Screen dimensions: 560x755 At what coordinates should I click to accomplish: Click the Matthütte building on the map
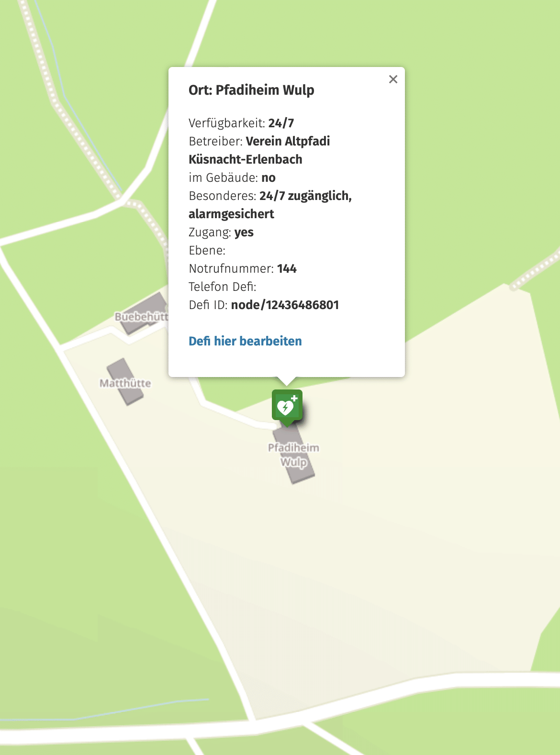point(125,382)
